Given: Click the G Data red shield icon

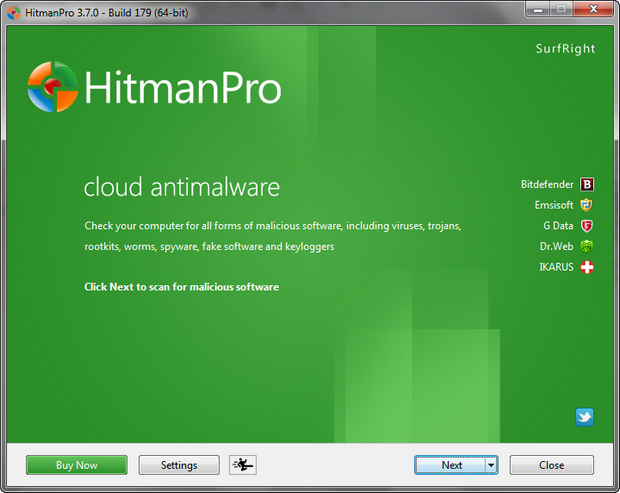Looking at the screenshot, I should (x=587, y=226).
